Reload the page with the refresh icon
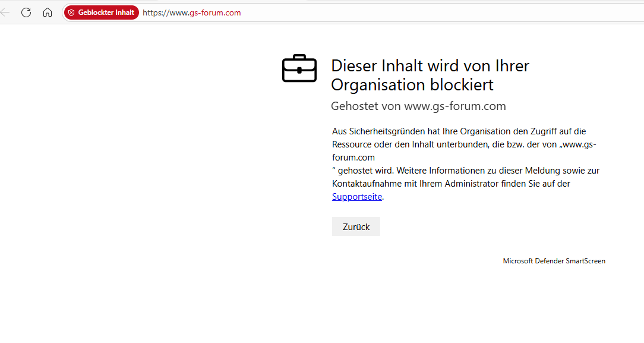 click(x=26, y=12)
